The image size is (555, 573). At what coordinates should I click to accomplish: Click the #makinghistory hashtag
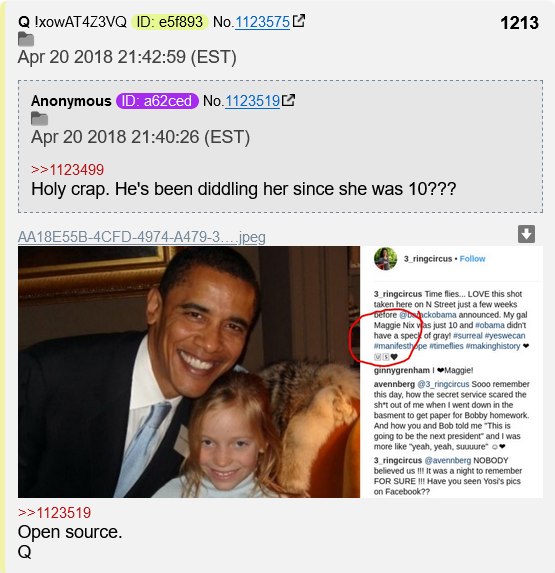pos(493,346)
